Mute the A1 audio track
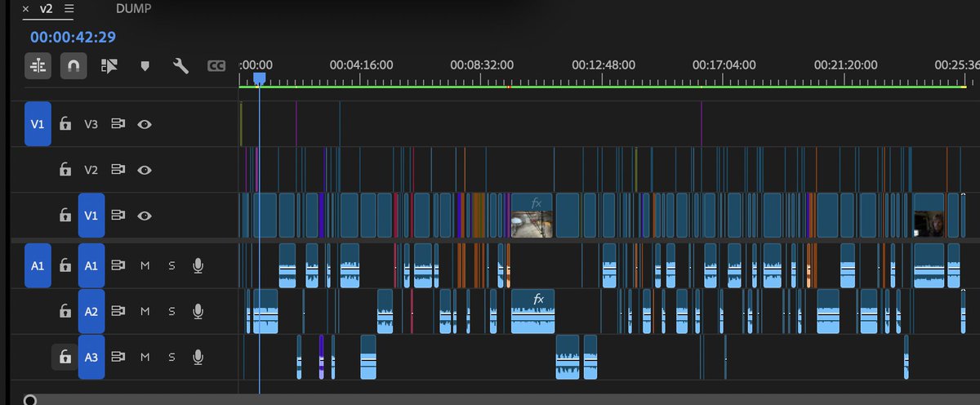The height and width of the screenshot is (405, 980). [145, 265]
